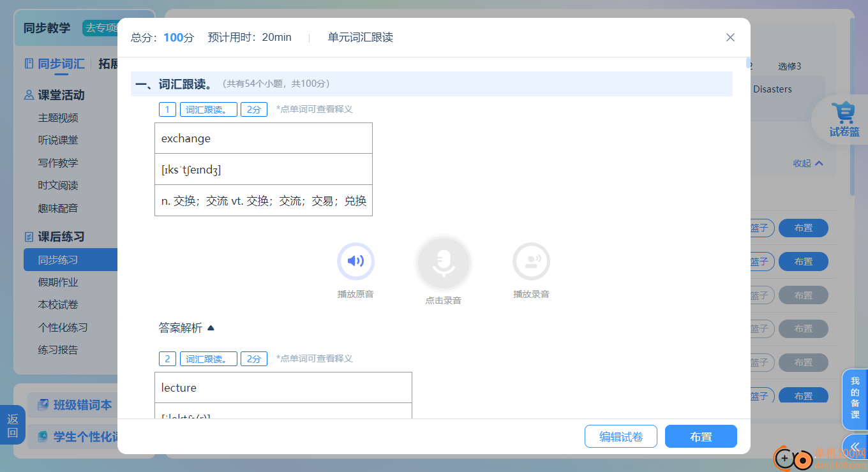Screen dimensions: 868x472
Task: Click the word lecture to view meaning
Action: 179,388
